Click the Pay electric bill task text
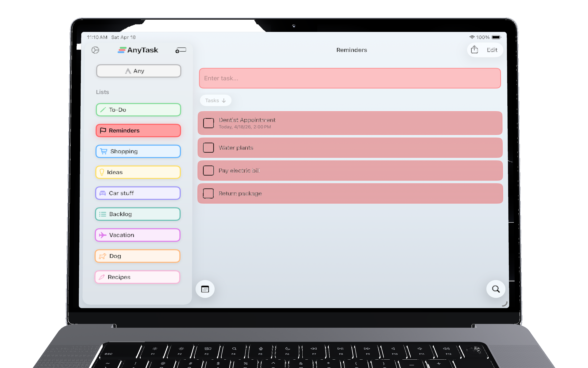The image size is (588, 368). click(239, 171)
